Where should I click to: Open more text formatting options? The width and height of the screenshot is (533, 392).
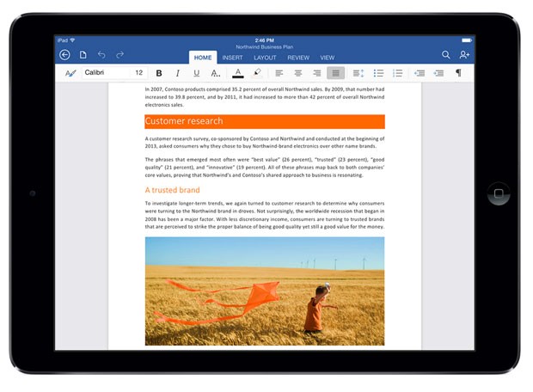tap(215, 73)
